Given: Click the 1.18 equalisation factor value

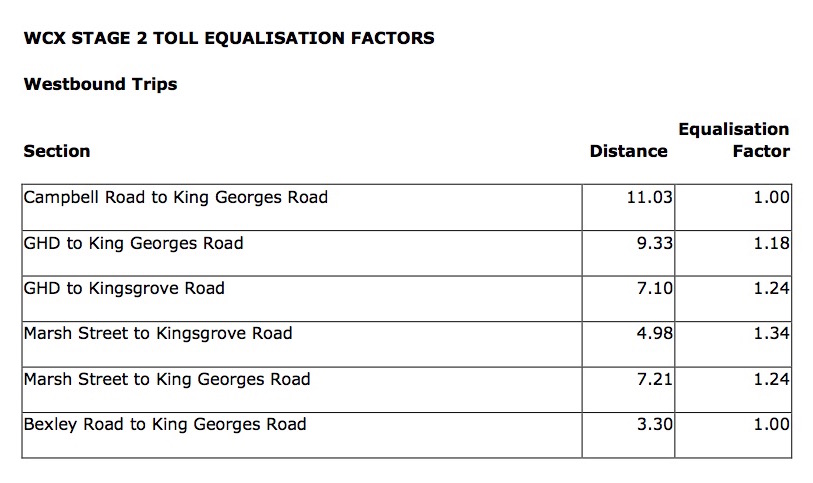Looking at the screenshot, I should 771,243.
